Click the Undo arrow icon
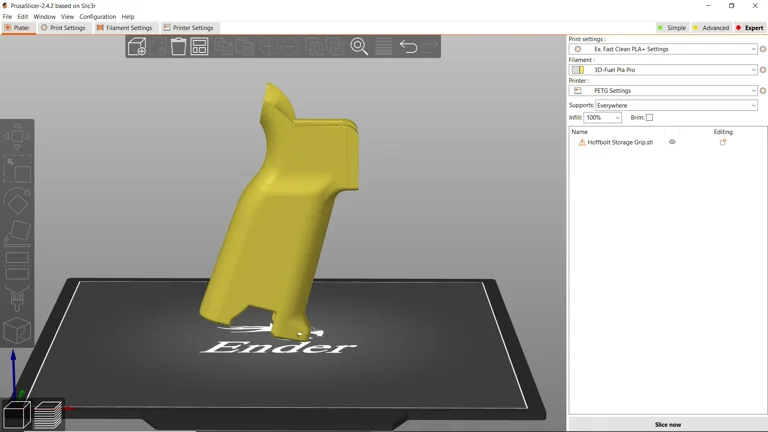Screen dimensions: 768x432 408,47
